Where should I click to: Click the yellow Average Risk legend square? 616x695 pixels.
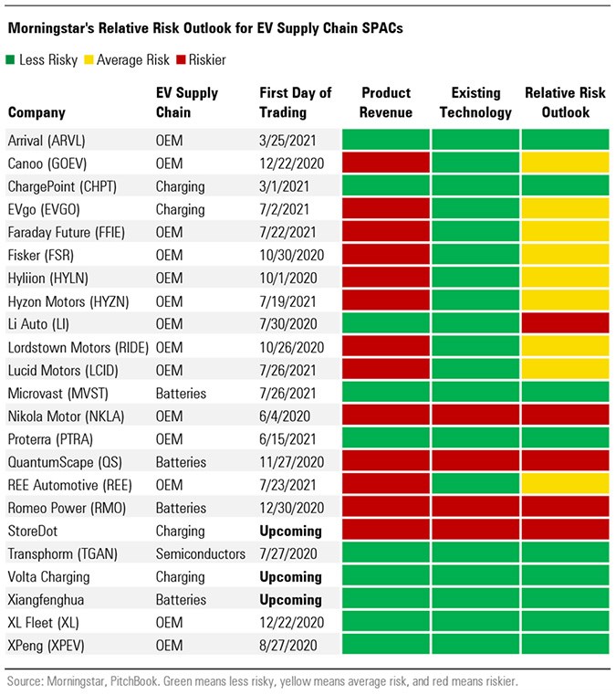pos(91,59)
